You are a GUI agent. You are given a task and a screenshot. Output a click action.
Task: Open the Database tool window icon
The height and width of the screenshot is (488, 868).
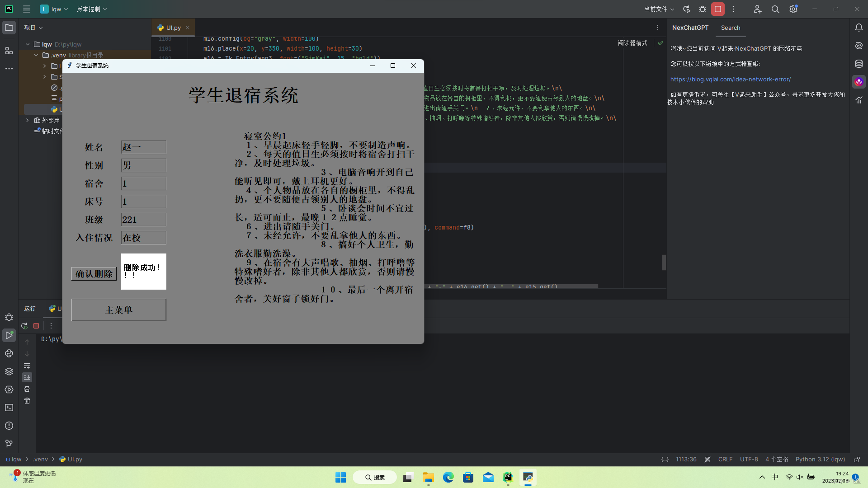tap(859, 64)
